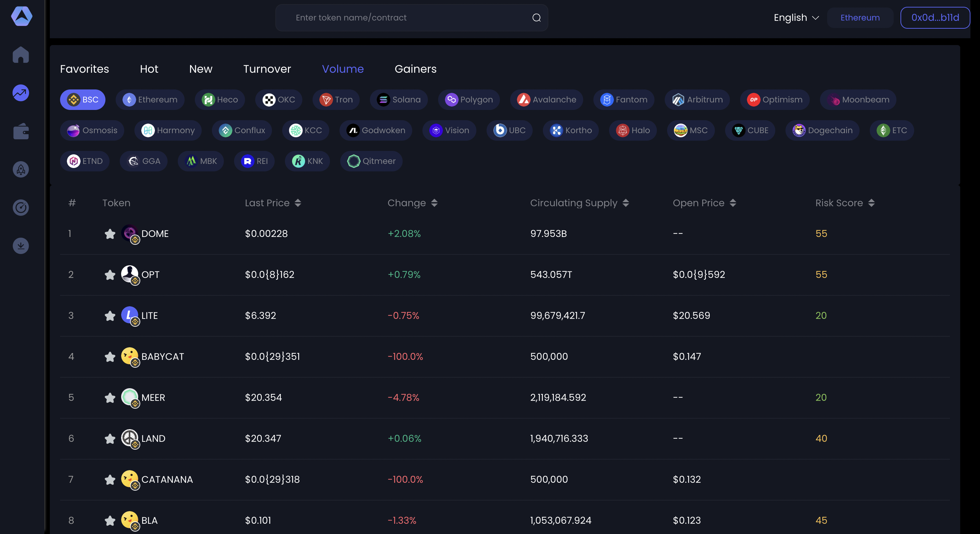980x534 pixels.
Task: Toggle favorite star for LITE token
Action: coord(110,315)
